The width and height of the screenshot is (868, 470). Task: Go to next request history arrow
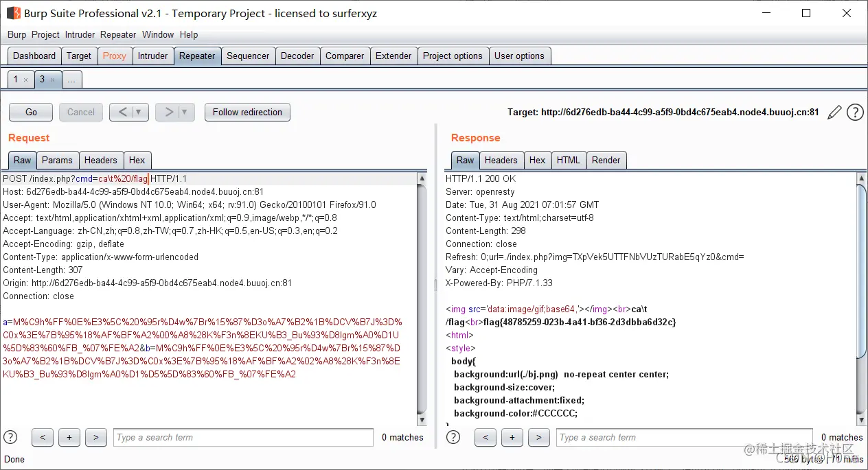(x=169, y=112)
